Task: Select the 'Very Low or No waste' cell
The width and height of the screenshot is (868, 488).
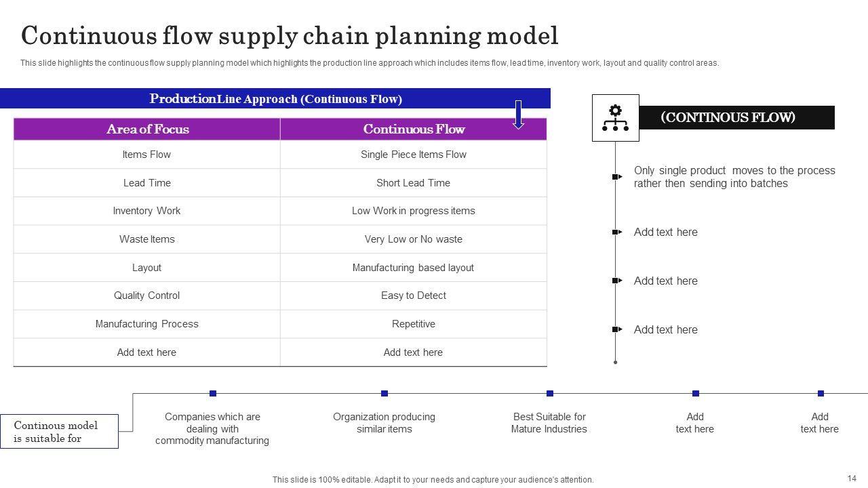Action: coord(413,239)
